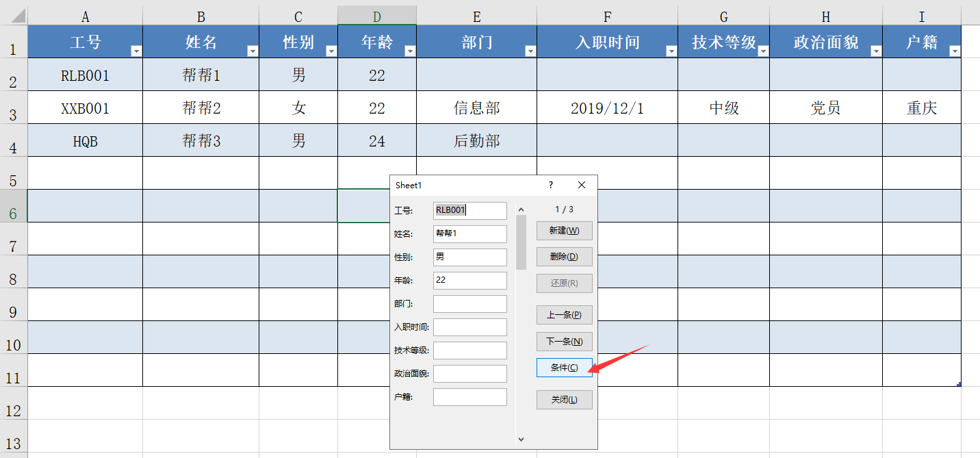This screenshot has width=980, height=458.
Task: Select cell containing 帮帮3
Action: (201, 140)
